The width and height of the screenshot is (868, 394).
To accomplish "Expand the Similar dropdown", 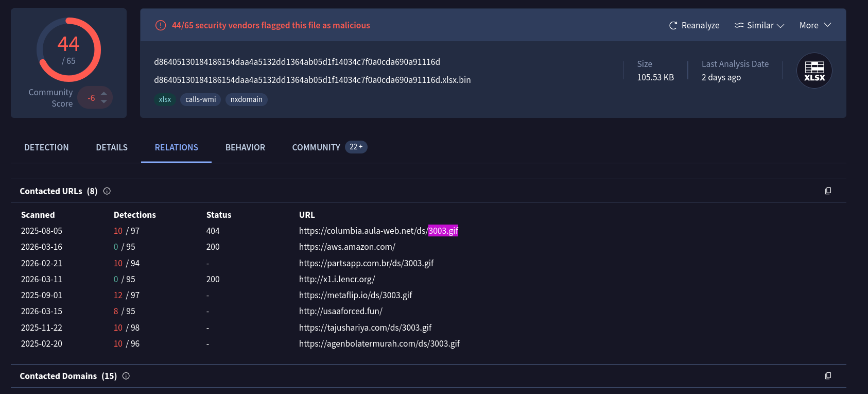I will coord(759,26).
